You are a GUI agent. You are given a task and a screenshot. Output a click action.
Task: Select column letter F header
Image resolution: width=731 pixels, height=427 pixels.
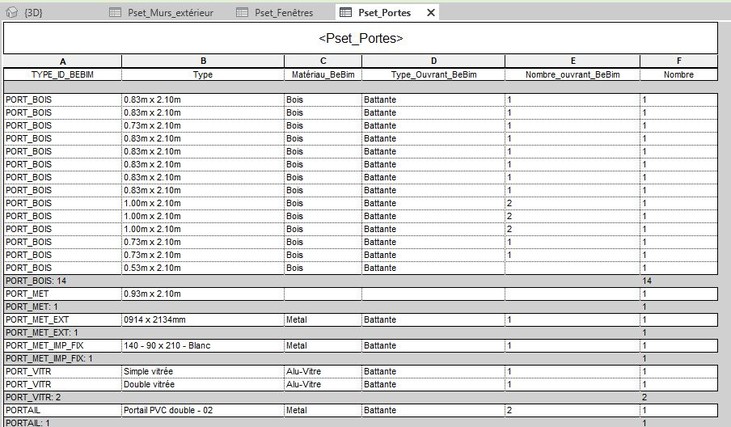(679, 61)
